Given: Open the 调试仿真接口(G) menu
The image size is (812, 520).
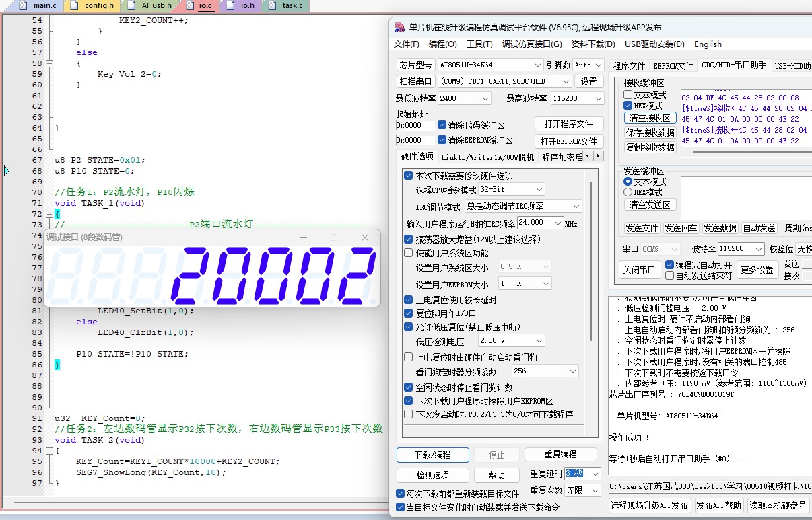Looking at the screenshot, I should 531,44.
